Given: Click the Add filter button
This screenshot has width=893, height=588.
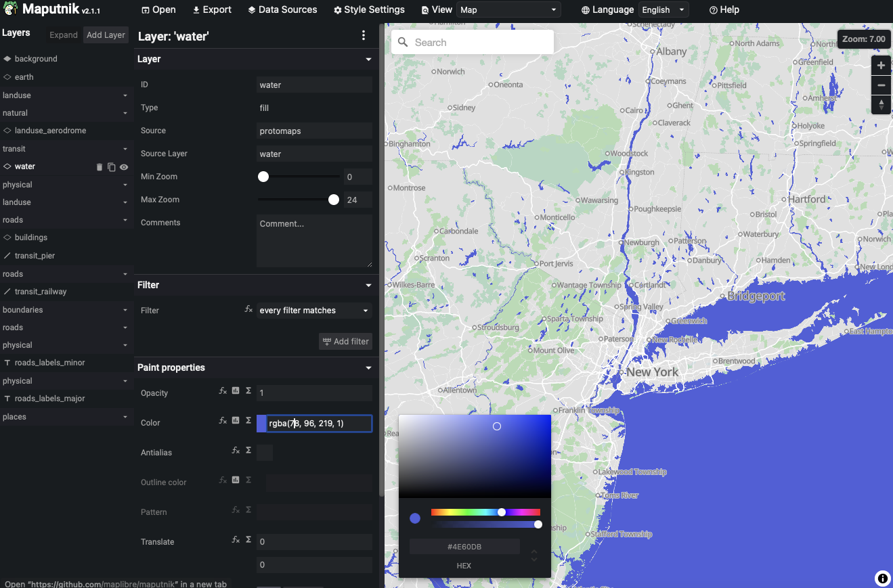Looking at the screenshot, I should click(x=345, y=341).
